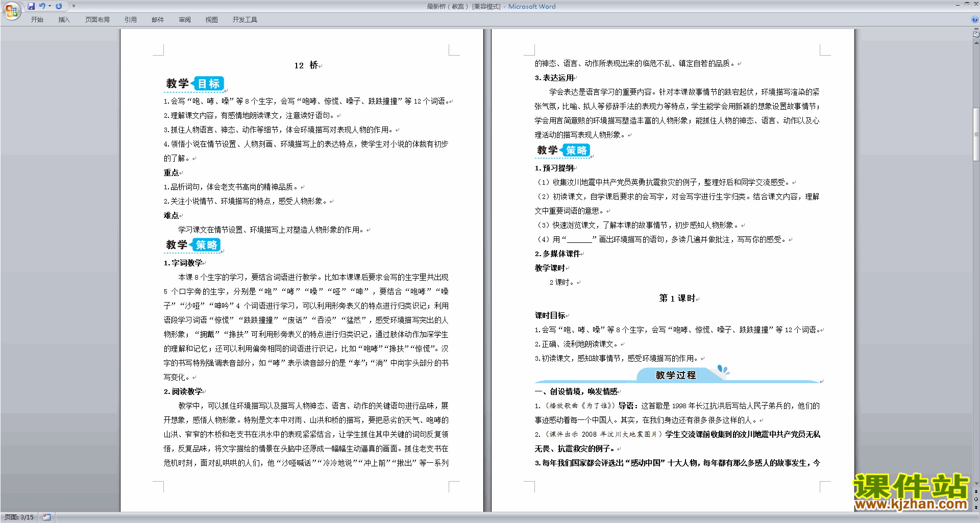This screenshot has height=523, width=980.
Task: Open the select browse object button
Action: tap(976, 500)
